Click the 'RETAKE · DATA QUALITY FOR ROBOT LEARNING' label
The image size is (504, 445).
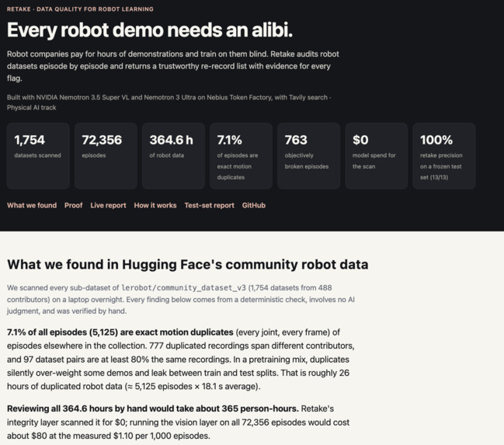coord(80,9)
